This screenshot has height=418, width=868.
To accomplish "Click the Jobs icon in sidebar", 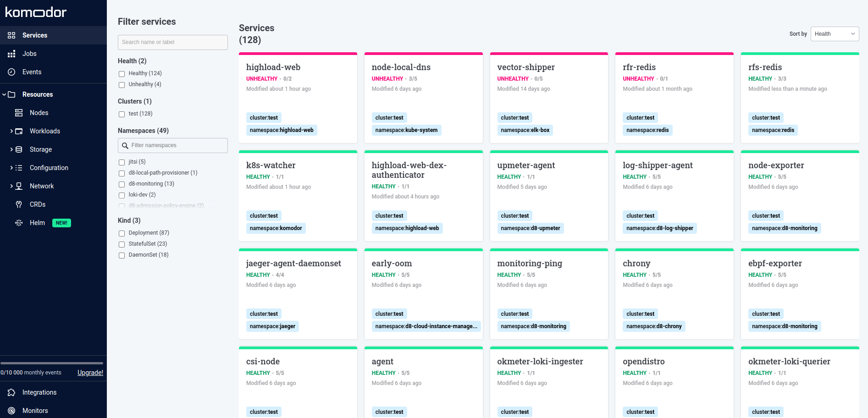I will pyautogui.click(x=11, y=54).
